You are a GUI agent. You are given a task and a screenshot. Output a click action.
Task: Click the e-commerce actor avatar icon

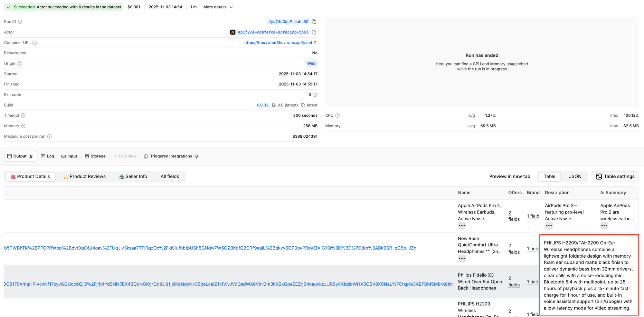click(x=232, y=32)
